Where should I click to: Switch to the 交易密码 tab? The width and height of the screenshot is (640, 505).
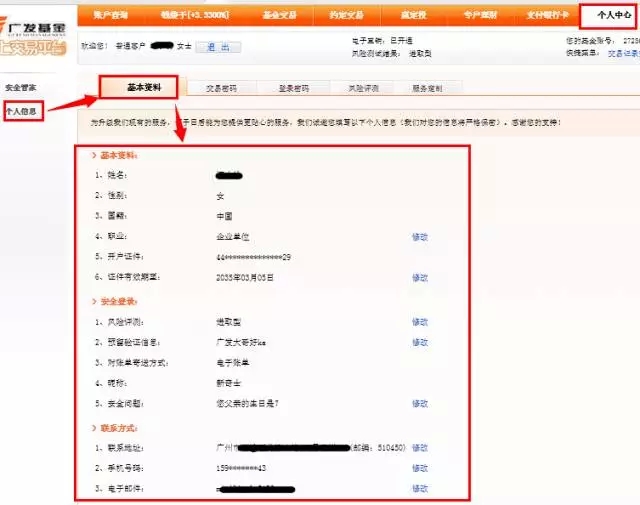(221, 89)
